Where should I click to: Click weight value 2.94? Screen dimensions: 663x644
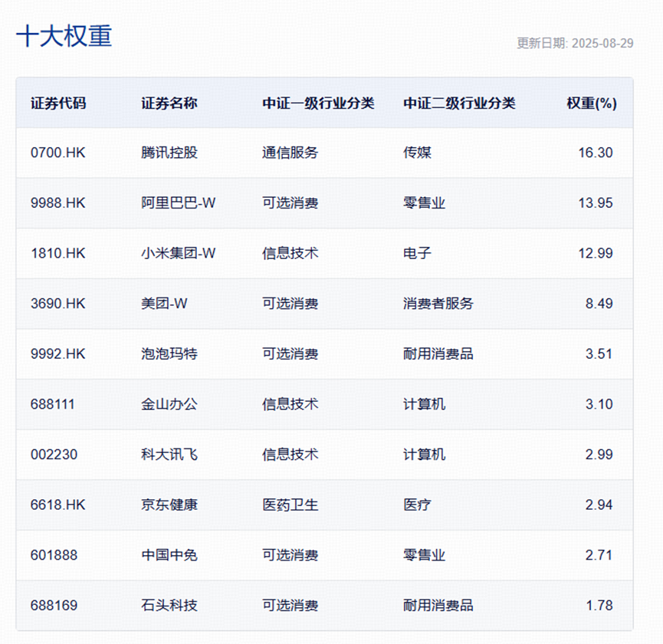[x=599, y=505]
